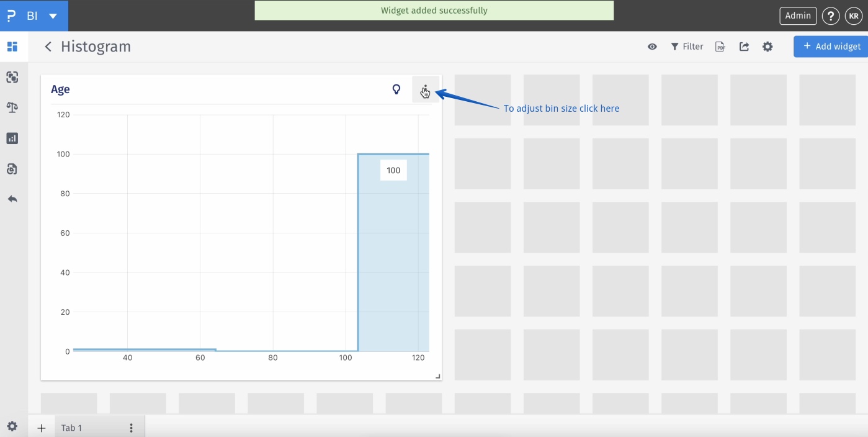The width and height of the screenshot is (868, 437).
Task: Toggle dashboard preview eye icon
Action: [652, 47]
